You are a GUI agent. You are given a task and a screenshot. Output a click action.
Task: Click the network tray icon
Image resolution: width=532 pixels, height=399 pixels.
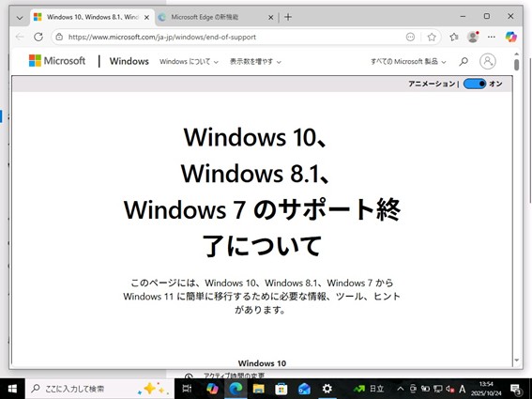coord(437,389)
